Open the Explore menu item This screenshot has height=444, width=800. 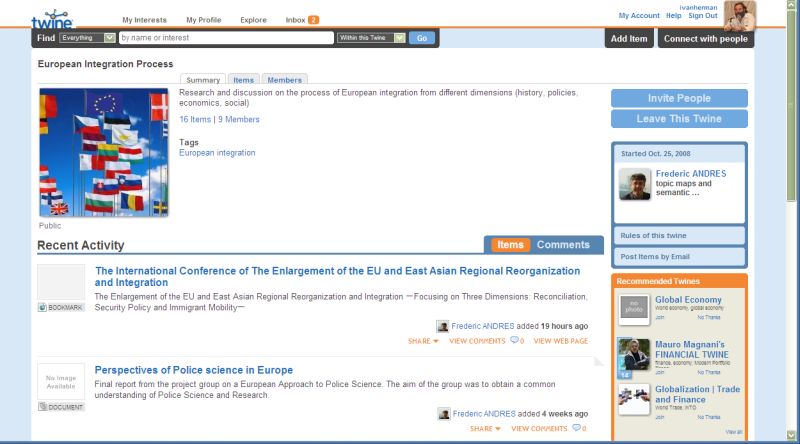(253, 20)
